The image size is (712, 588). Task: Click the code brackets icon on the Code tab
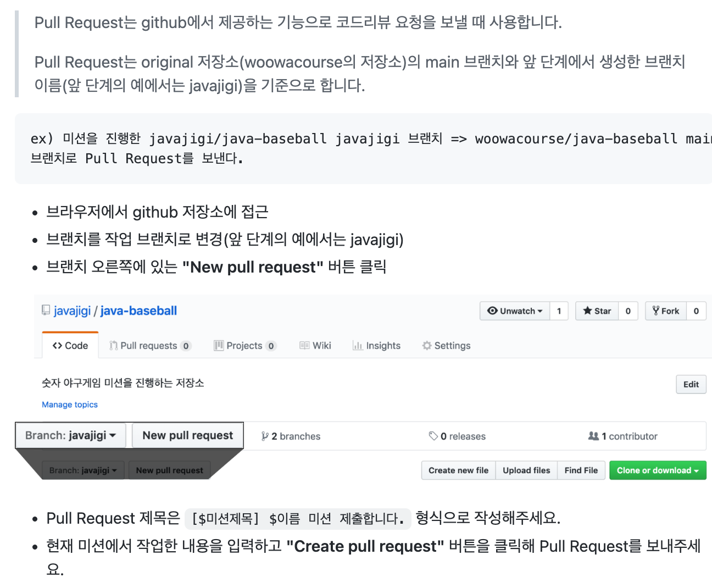[x=57, y=346]
